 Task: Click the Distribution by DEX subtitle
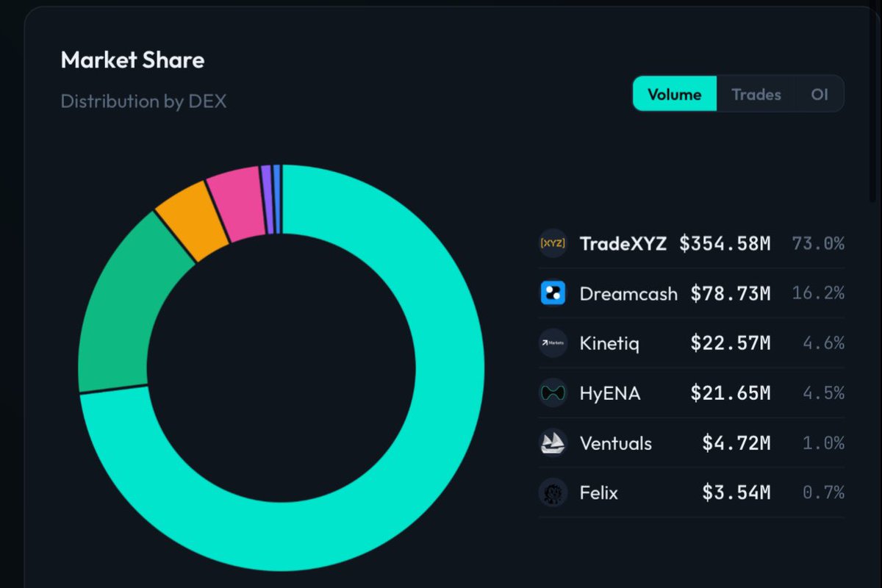click(143, 101)
